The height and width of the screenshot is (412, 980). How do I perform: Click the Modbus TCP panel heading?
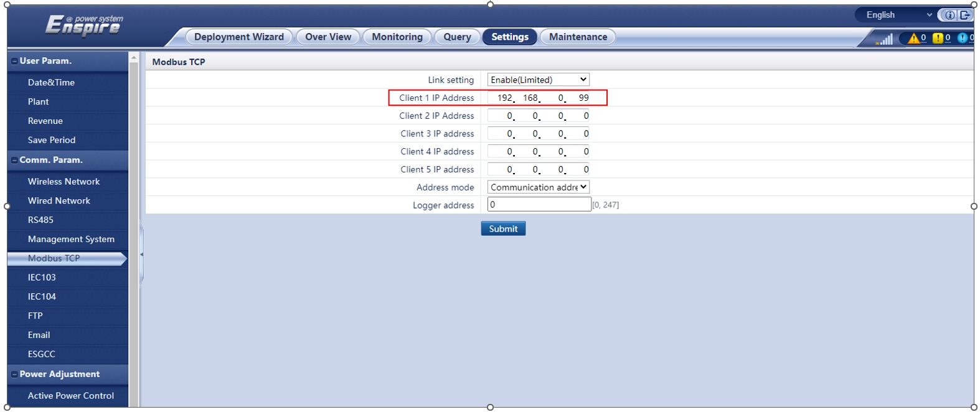tap(179, 62)
